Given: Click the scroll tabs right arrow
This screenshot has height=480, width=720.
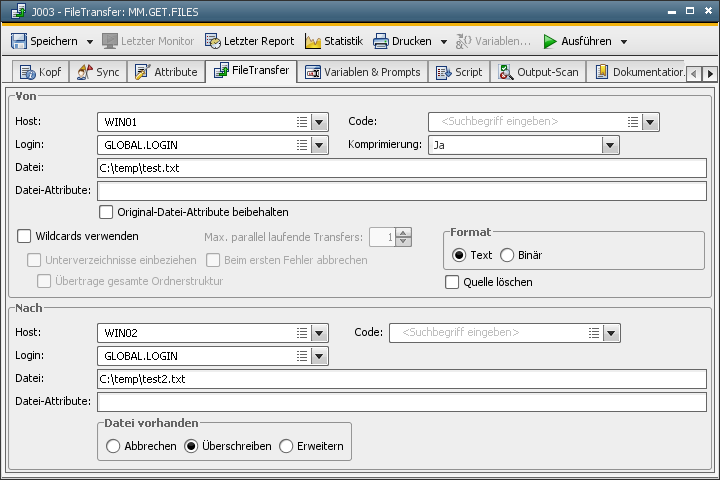Looking at the screenshot, I should click(710, 73).
